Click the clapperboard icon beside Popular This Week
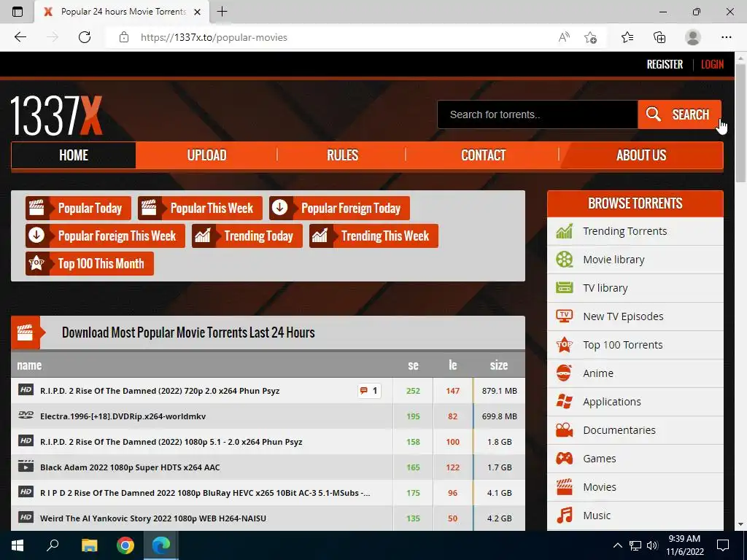The width and height of the screenshot is (747, 560). point(149,208)
